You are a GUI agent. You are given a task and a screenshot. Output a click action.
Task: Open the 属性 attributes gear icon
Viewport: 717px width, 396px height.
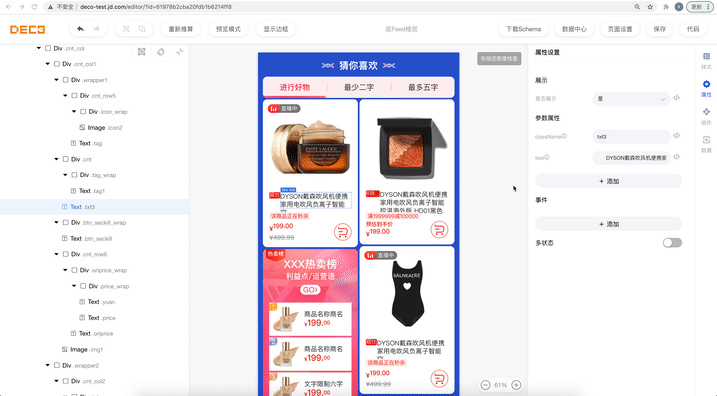706,84
